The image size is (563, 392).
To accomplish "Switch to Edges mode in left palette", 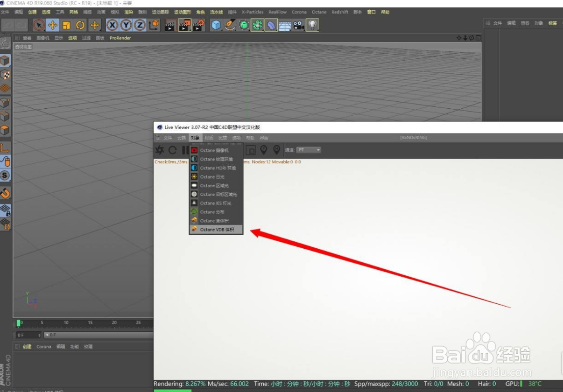I will [x=5, y=116].
